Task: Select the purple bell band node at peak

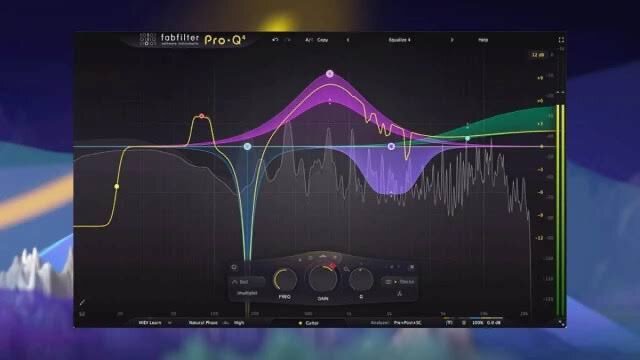Action: point(330,74)
